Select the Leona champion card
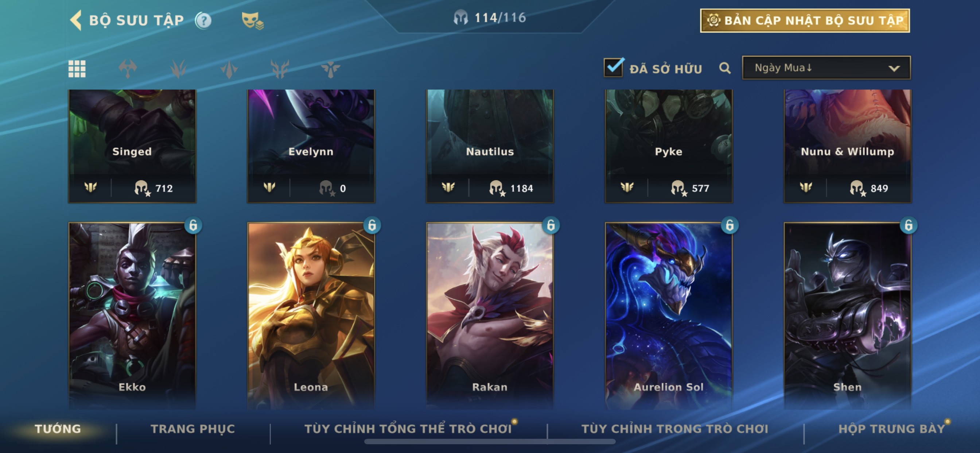Viewport: 980px width, 453px height. click(x=311, y=315)
